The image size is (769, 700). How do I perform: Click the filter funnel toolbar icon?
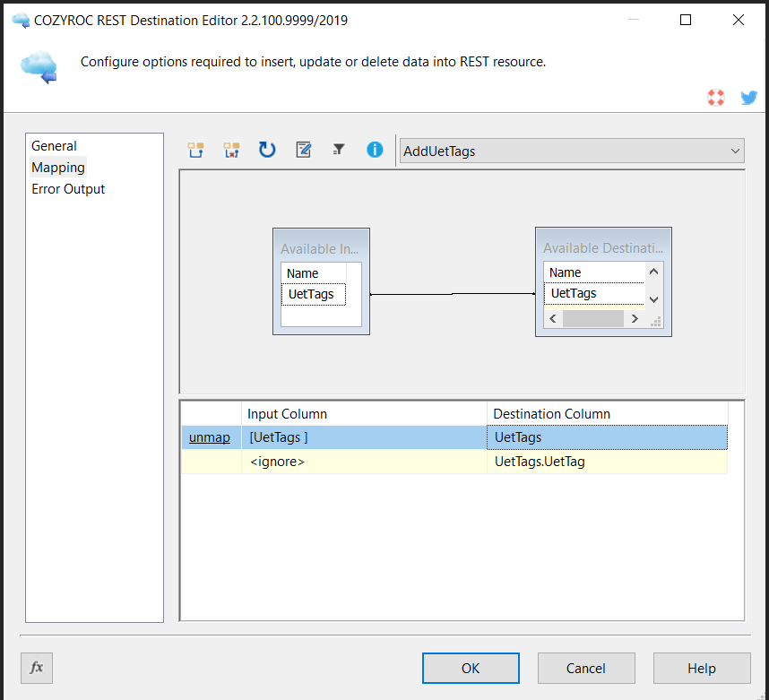pyautogui.click(x=339, y=149)
